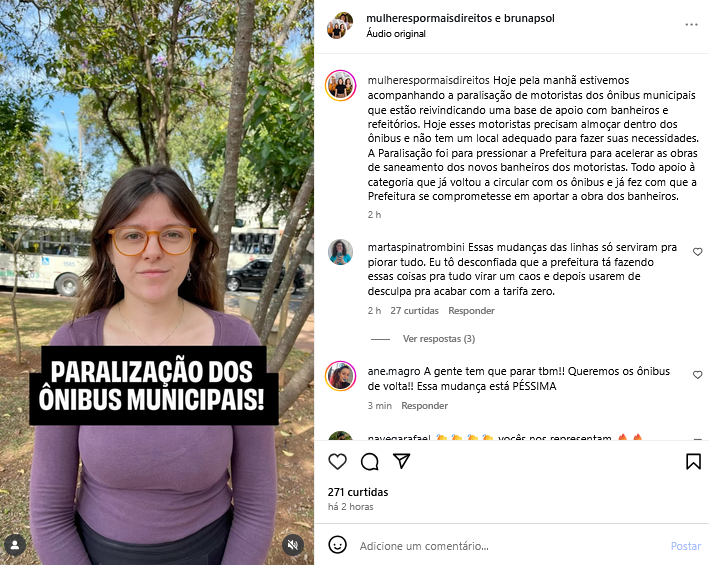Click Postar to submit comment
Screen dimensions: 709x565
685,546
